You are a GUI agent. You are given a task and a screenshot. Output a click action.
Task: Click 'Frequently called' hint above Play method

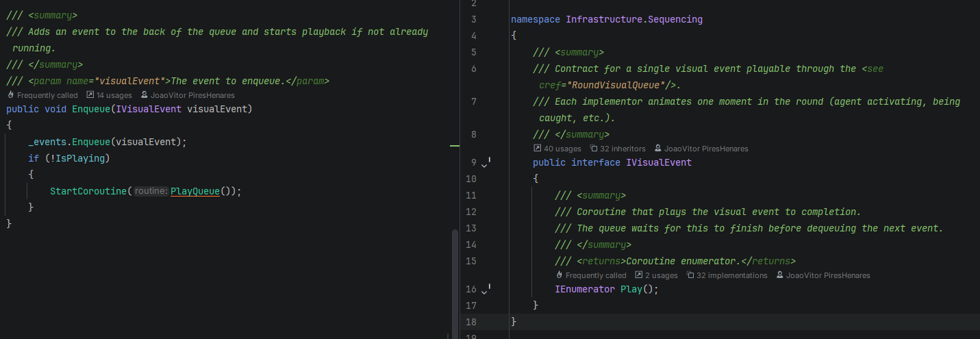[x=590, y=275]
